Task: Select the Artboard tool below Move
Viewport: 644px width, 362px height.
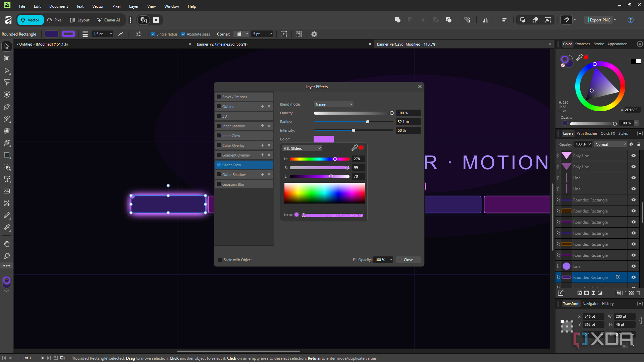Action: [6, 59]
